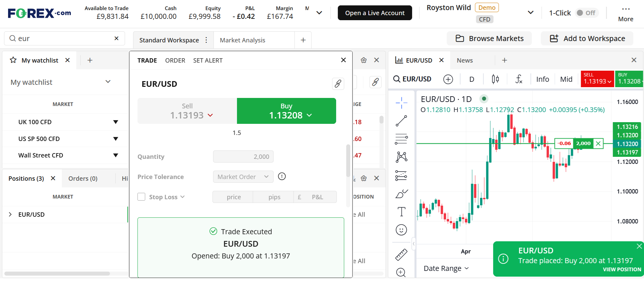Open the Royston Wild account dropdown
The height and width of the screenshot is (281, 644).
[531, 12]
